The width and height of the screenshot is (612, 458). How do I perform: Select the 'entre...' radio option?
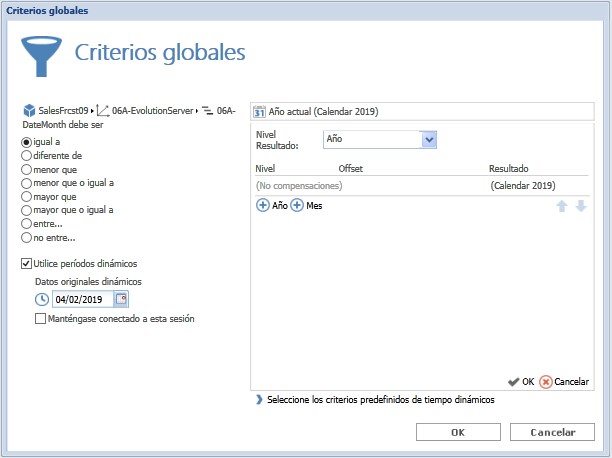27,224
